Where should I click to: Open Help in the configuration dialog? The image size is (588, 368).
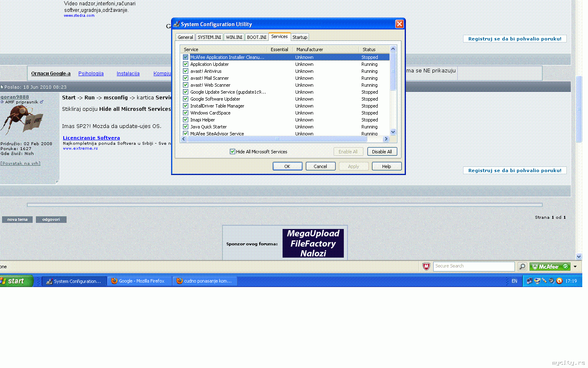[x=387, y=166]
